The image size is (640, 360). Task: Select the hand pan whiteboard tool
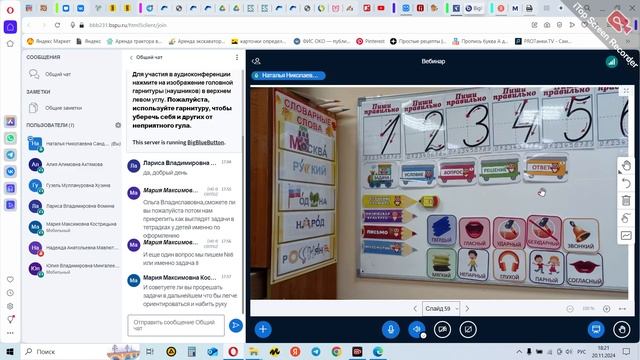click(626, 166)
